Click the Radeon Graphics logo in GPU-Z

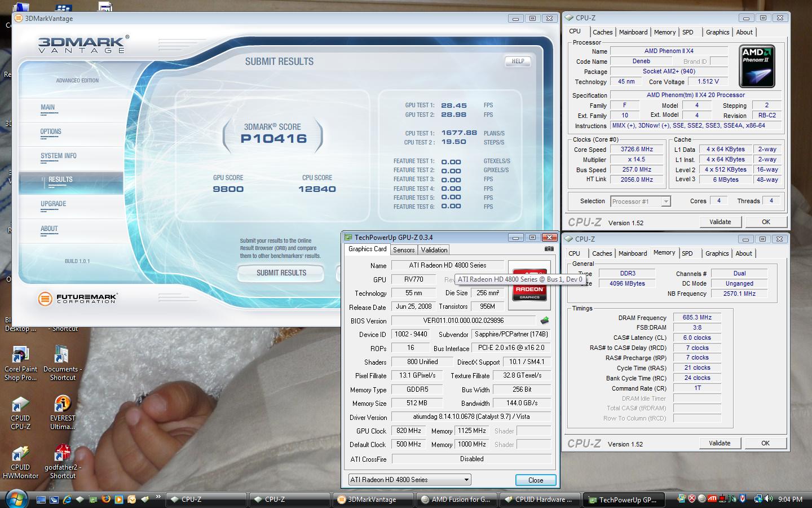pyautogui.click(x=529, y=284)
